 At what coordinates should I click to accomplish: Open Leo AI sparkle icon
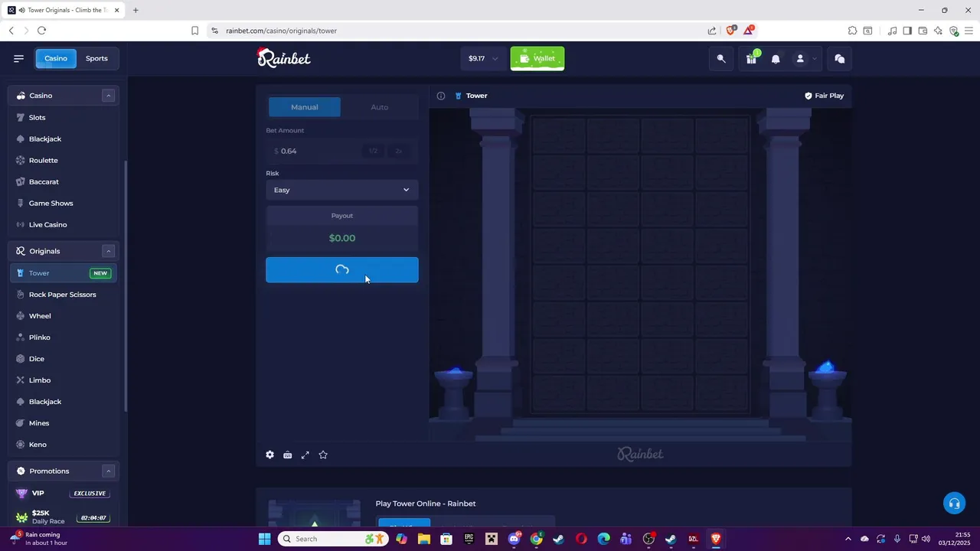click(x=938, y=31)
